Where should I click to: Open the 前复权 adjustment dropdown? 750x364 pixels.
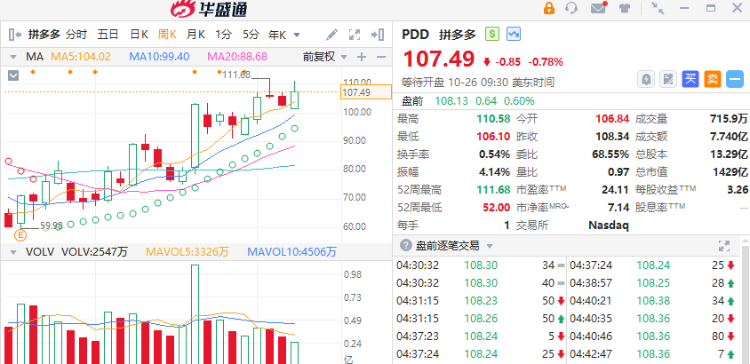[325, 57]
